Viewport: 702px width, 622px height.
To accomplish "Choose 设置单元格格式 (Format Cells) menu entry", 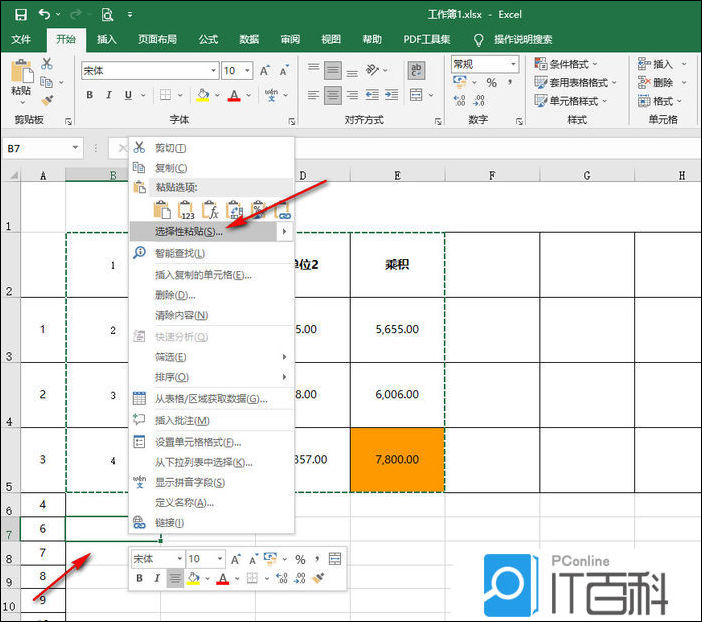I will (197, 442).
